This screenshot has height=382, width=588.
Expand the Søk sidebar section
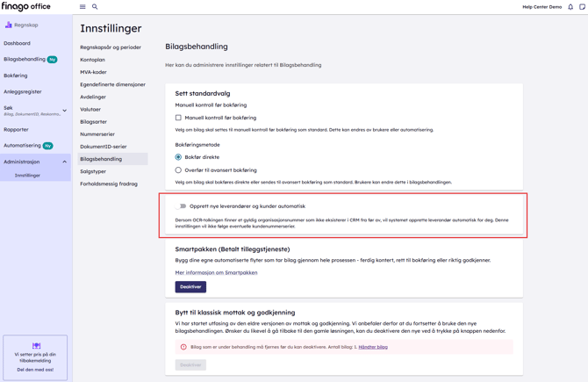64,111
